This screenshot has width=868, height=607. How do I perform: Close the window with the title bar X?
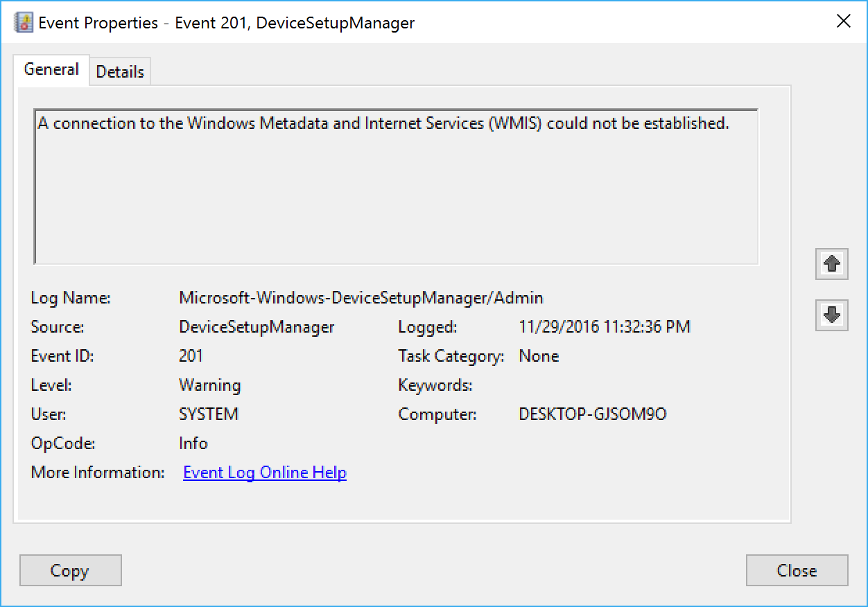coord(844,21)
